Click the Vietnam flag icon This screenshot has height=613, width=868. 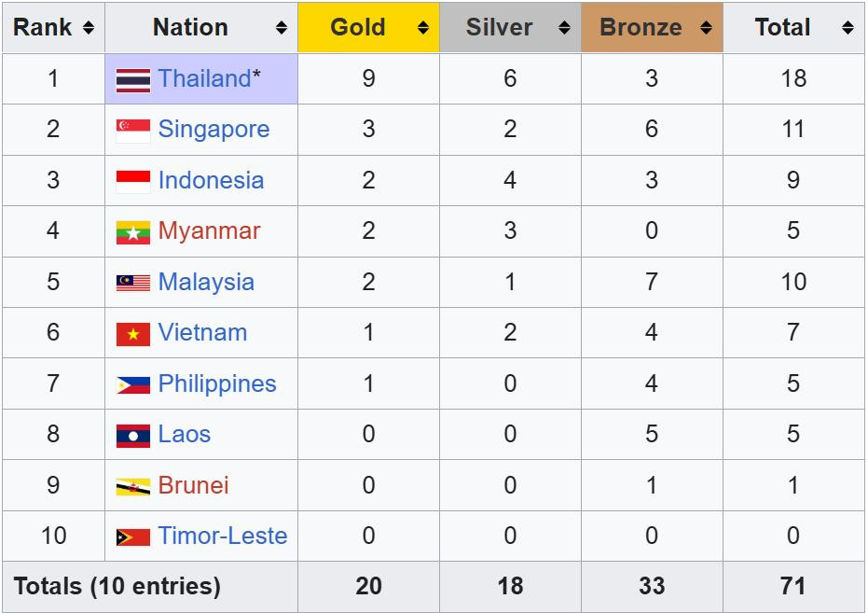132,333
